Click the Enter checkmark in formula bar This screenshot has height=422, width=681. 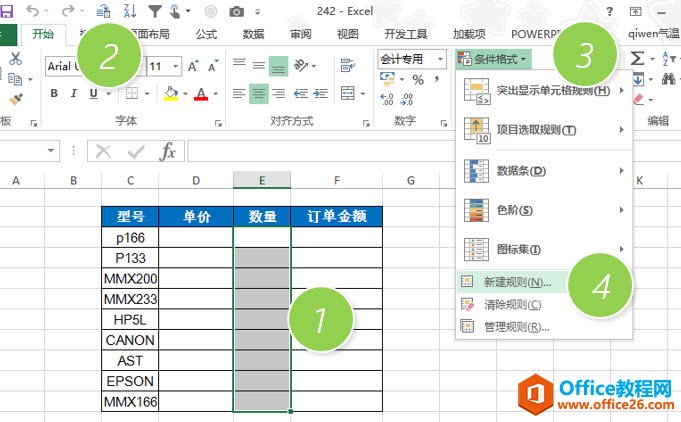tap(136, 152)
